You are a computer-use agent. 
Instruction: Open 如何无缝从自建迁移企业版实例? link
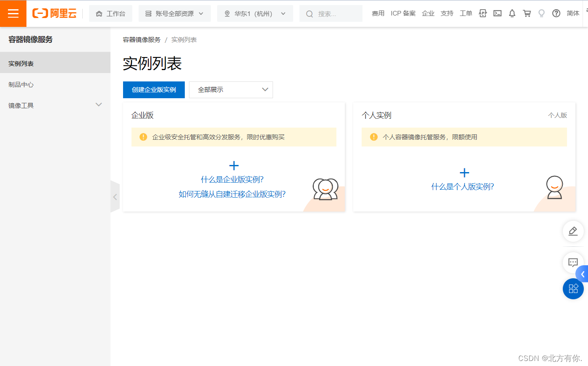tap(232, 194)
